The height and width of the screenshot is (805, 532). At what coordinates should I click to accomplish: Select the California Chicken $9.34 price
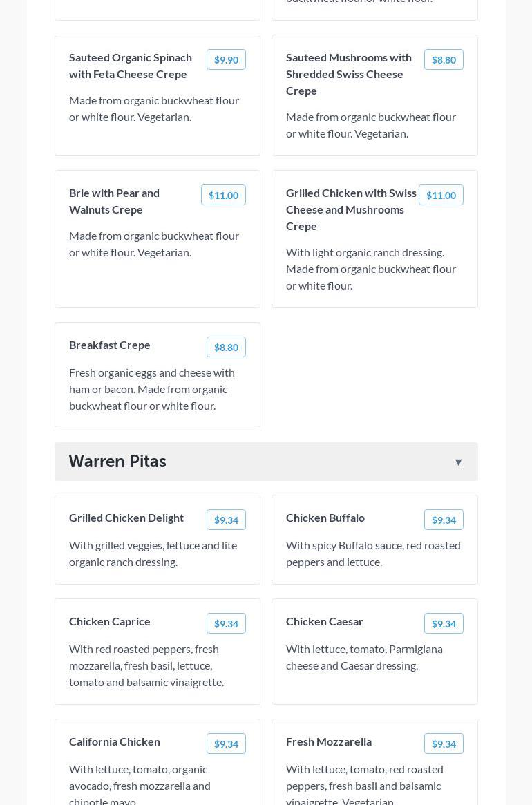(226, 744)
